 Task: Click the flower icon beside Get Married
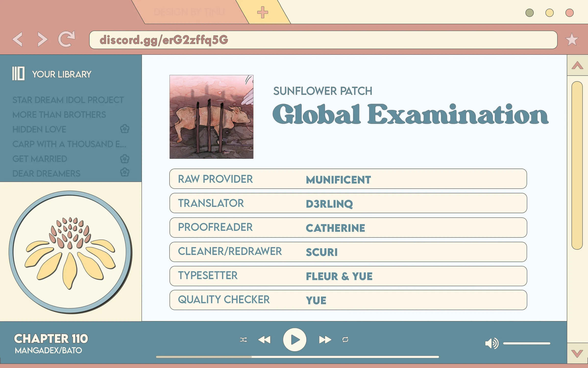click(125, 159)
